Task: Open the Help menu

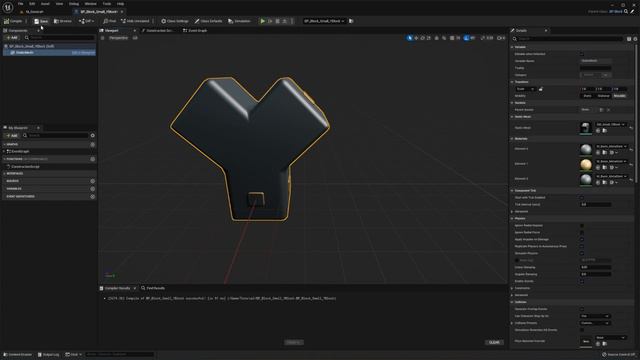Action: click(x=120, y=4)
